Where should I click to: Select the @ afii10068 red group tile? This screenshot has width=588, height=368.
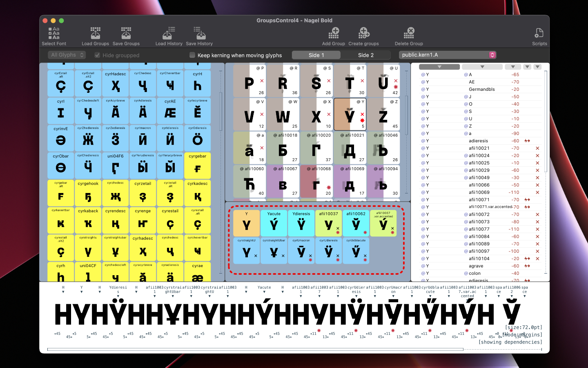pyautogui.click(x=316, y=181)
